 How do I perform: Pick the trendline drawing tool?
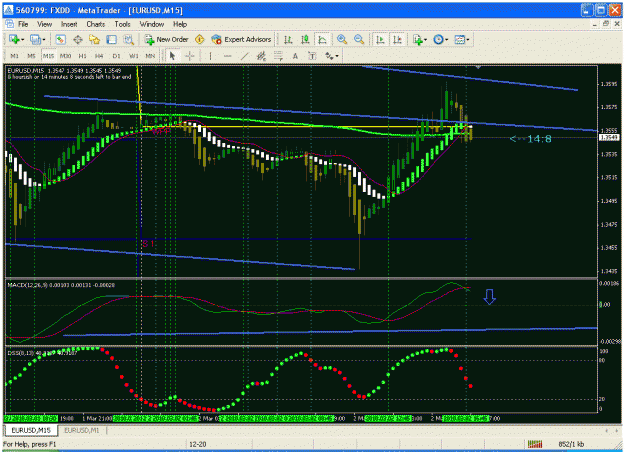pos(244,56)
